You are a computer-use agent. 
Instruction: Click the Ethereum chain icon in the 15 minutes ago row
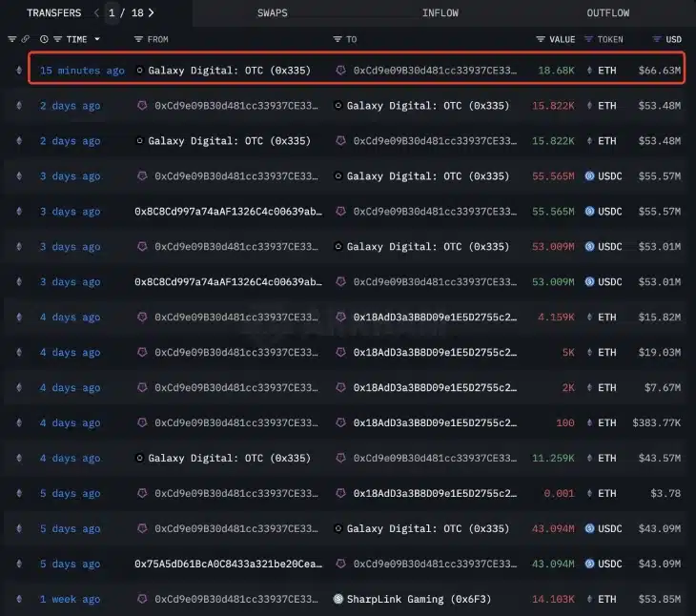(19, 71)
